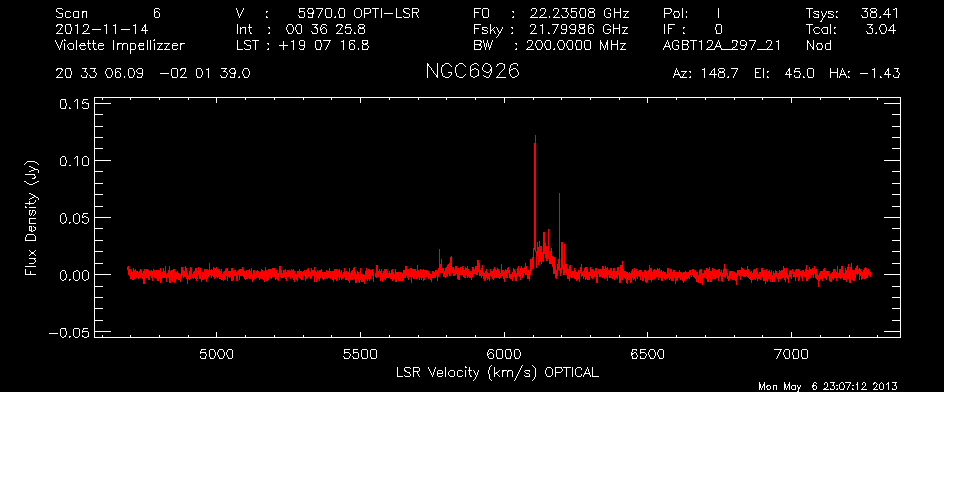Click the 0.15 y-axis tick label

click(x=74, y=104)
